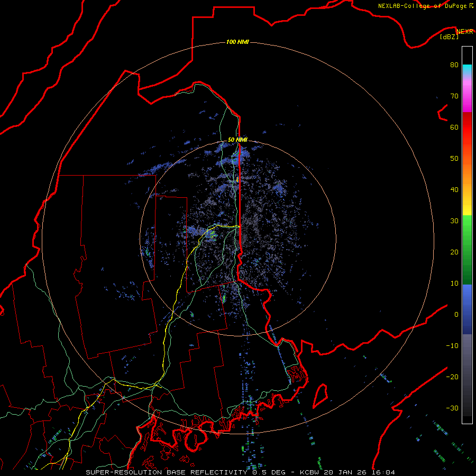Click the 80 dBZ scale value
476x476 pixels.
[454, 65]
